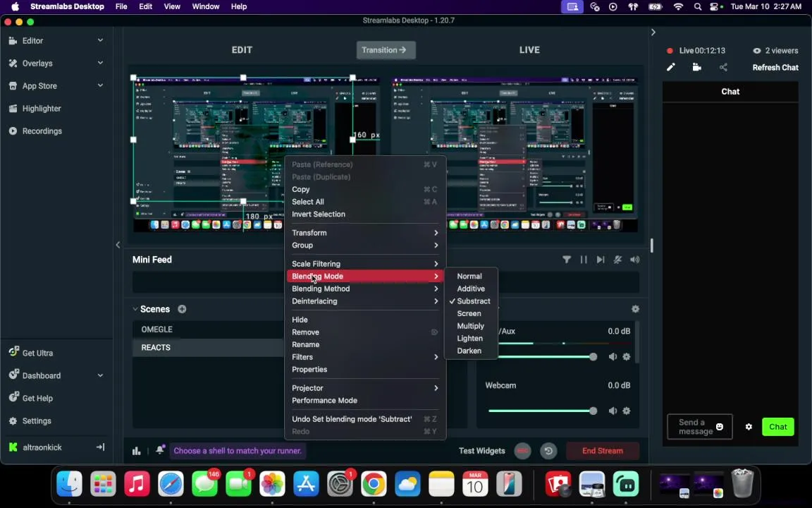Choose Undo Set blending mode 'Subtract'
The width and height of the screenshot is (812, 508).
coord(365,419)
